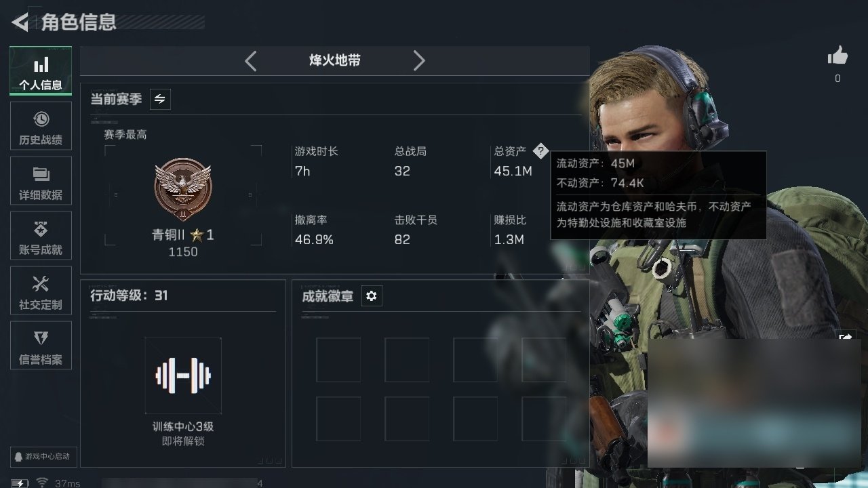Select the last bottom-row badge slot
This screenshot has height=488, width=868.
544,419
